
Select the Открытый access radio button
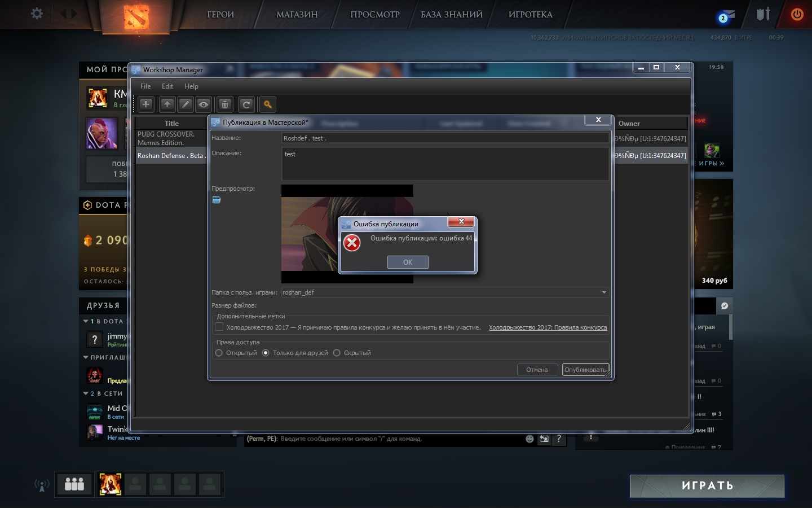pos(219,353)
